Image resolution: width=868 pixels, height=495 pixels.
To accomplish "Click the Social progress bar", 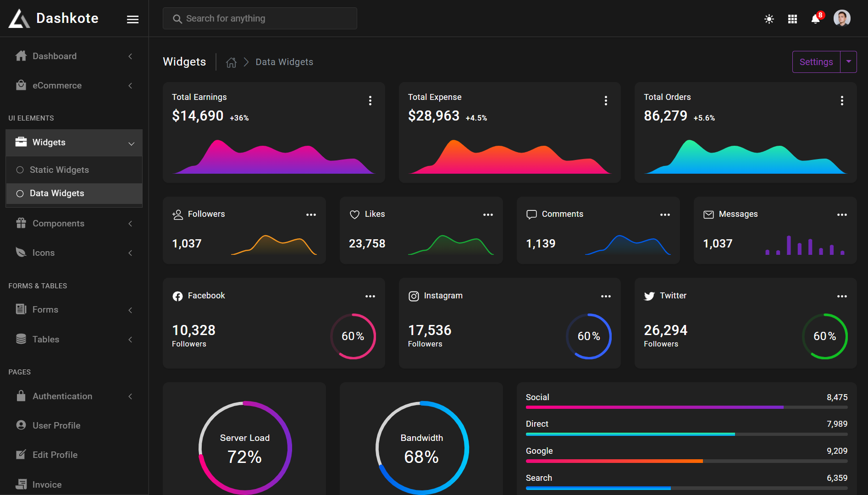I will [686, 407].
